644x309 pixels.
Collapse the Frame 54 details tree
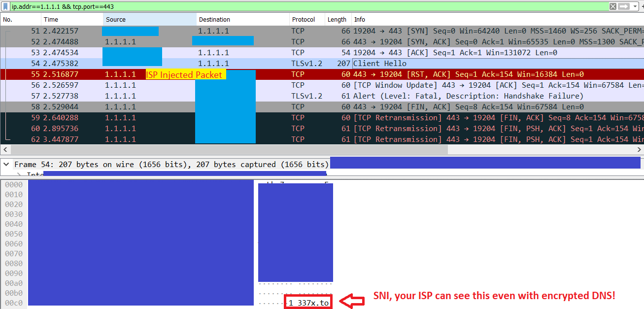(6, 164)
